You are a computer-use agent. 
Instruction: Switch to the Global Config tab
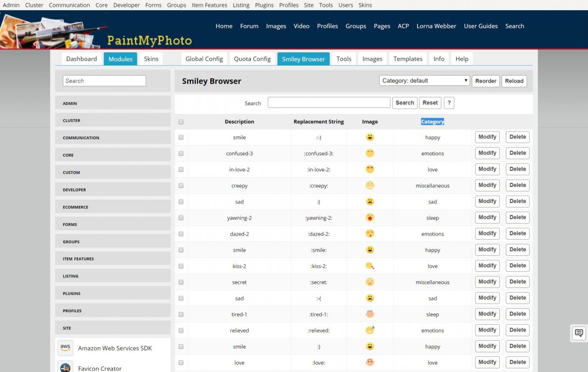coord(204,59)
